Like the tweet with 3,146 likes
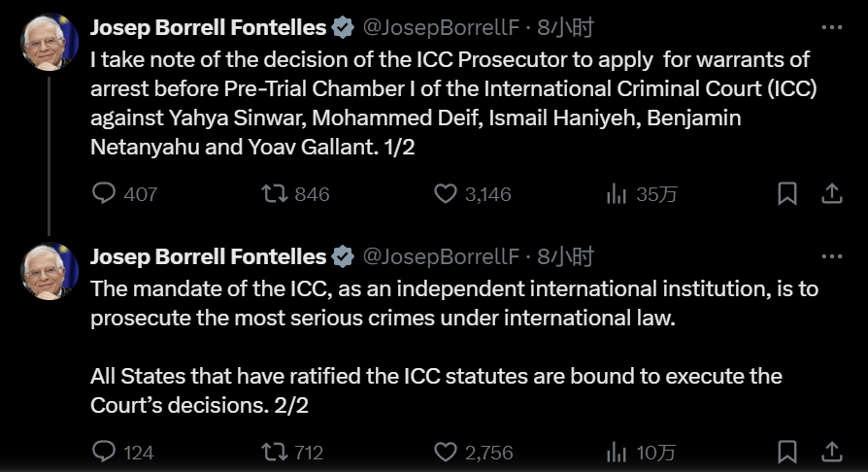868x472 pixels. tap(446, 194)
